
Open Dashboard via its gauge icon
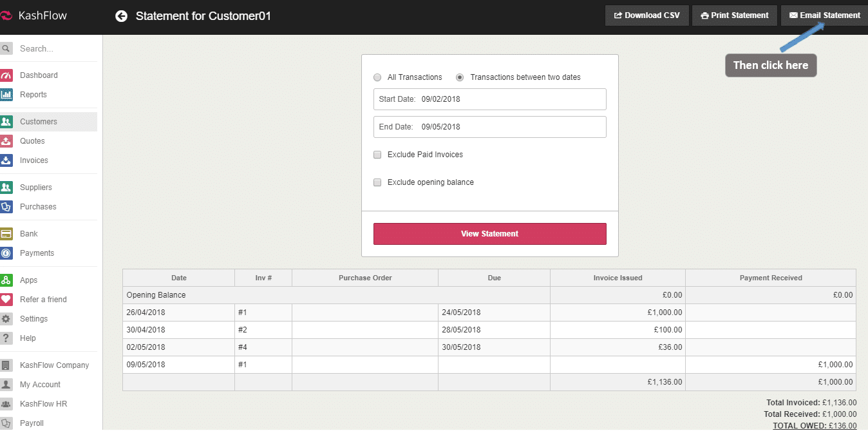click(6, 75)
